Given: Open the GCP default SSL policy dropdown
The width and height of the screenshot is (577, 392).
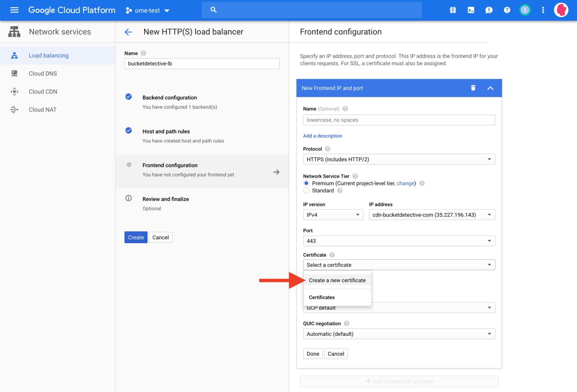Looking at the screenshot, I should 399,308.
